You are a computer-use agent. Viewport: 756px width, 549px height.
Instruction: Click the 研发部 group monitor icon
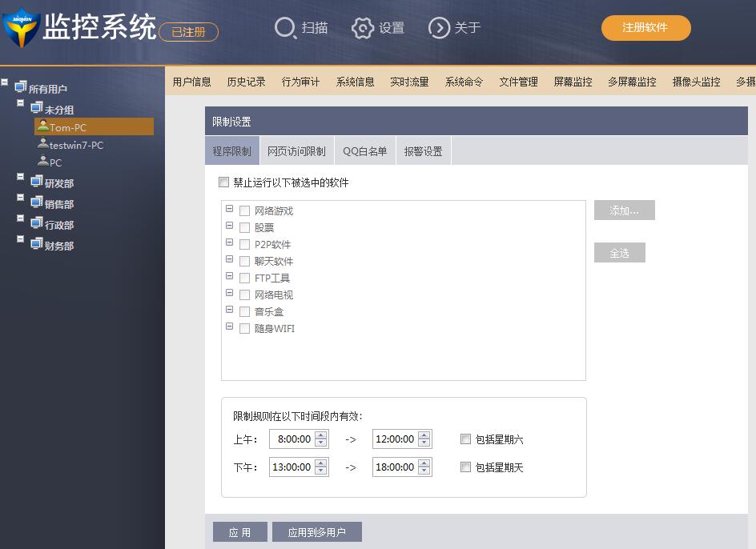pyautogui.click(x=37, y=182)
